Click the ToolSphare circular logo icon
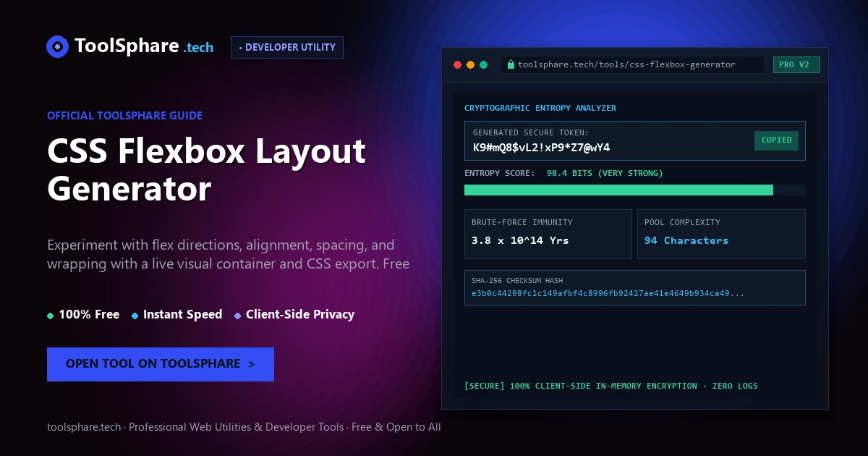The image size is (868, 456). [x=57, y=46]
